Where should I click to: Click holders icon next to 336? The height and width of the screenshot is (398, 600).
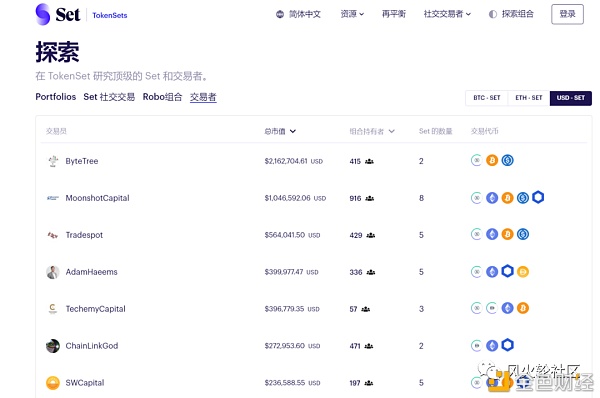[370, 272]
